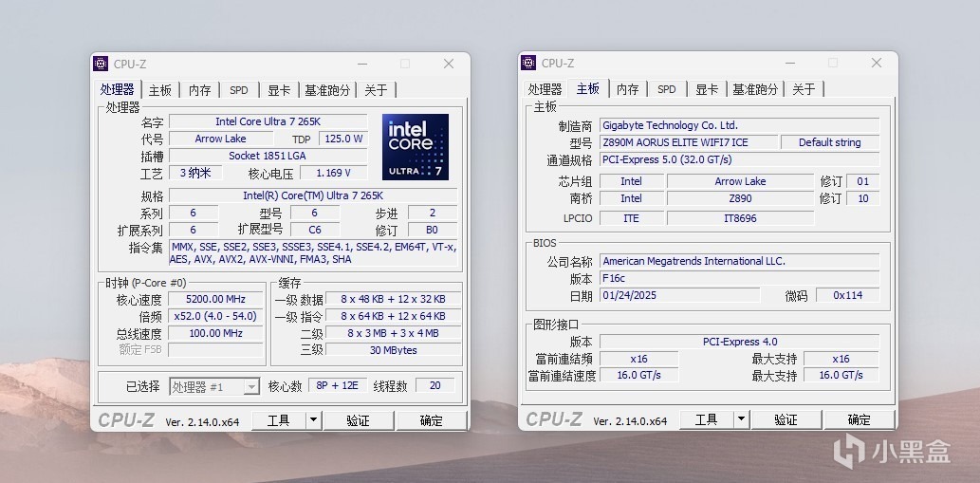
Task: Click core voltage value 1.169 V
Action: coord(334,173)
